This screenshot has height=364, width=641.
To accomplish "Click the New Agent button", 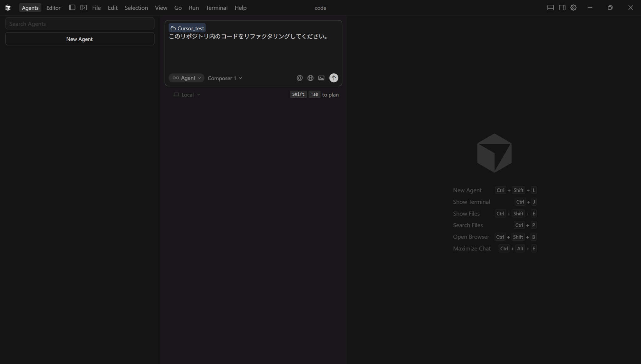I will click(x=79, y=39).
